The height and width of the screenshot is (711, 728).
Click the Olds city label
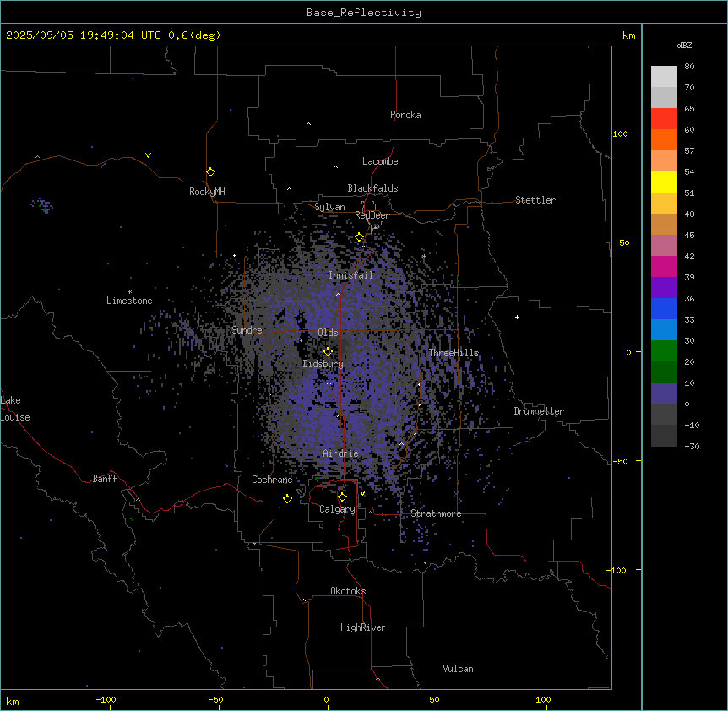328,333
